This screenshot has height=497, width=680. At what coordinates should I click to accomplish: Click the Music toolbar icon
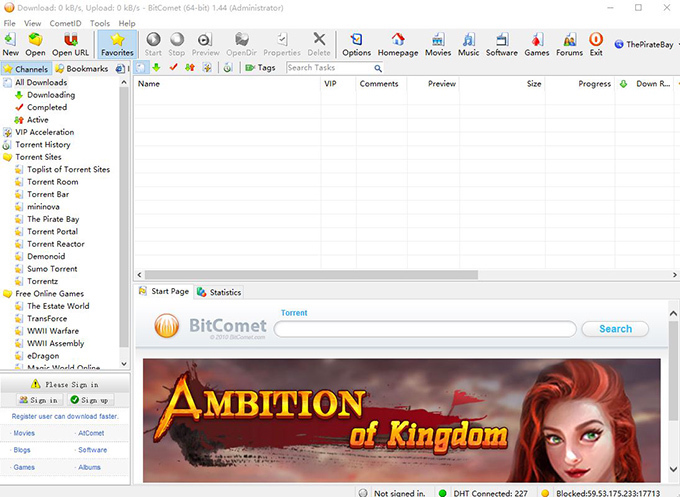(x=468, y=44)
